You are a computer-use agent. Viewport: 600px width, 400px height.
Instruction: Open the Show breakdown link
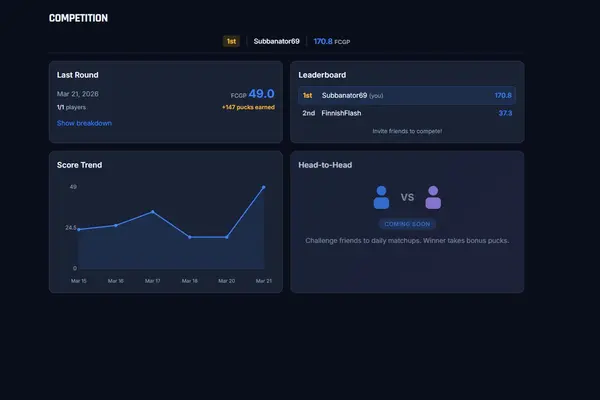click(x=84, y=123)
